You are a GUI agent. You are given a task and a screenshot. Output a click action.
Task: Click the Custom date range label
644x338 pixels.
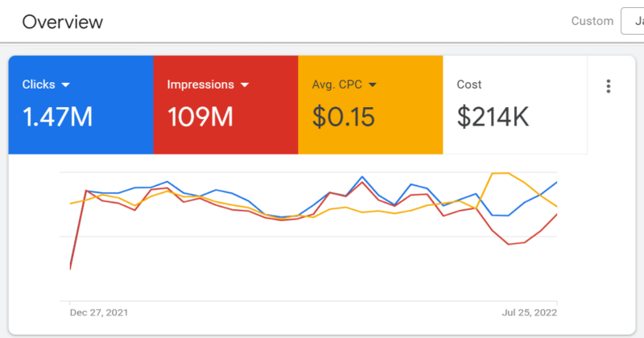point(592,21)
